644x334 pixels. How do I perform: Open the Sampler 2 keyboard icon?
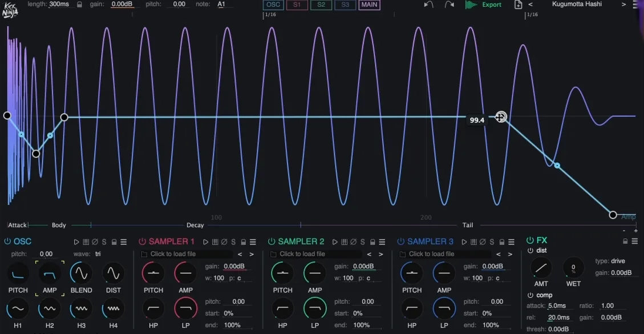pyautogui.click(x=344, y=242)
